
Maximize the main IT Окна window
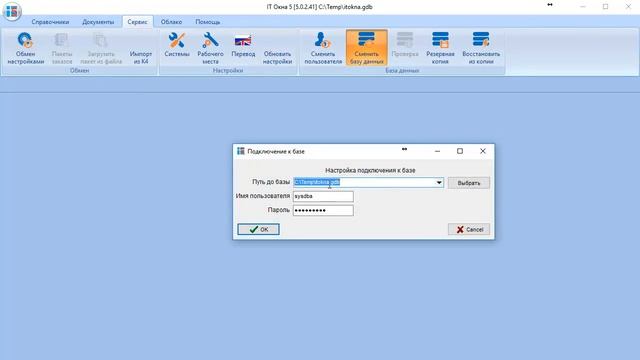605,7
